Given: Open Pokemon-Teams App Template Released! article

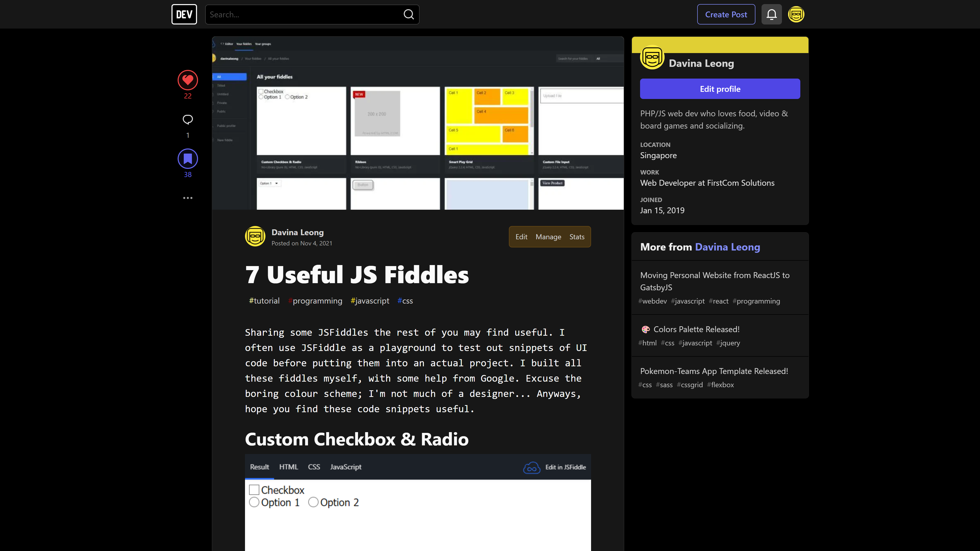Looking at the screenshot, I should click(x=714, y=371).
